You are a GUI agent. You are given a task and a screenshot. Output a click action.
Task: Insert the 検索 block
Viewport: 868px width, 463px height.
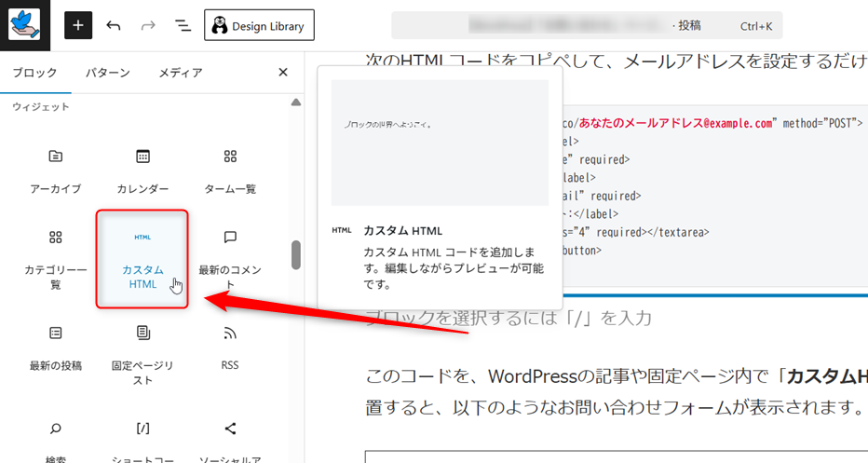coord(55,442)
